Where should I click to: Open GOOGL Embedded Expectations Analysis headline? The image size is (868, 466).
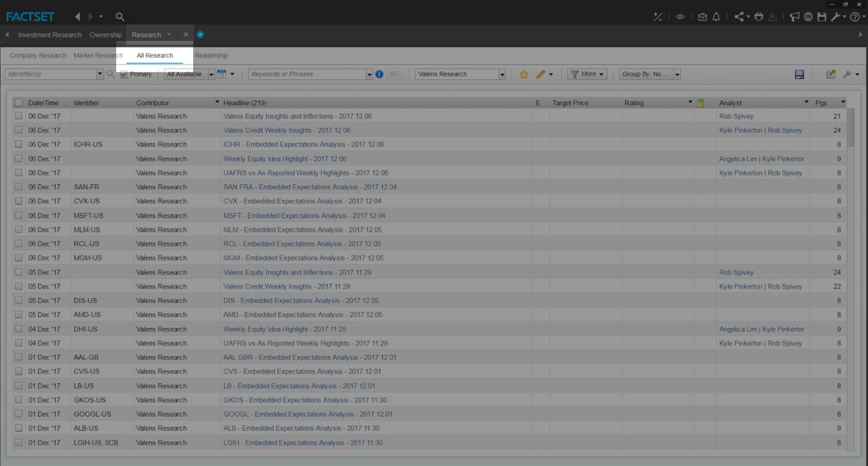click(x=308, y=414)
